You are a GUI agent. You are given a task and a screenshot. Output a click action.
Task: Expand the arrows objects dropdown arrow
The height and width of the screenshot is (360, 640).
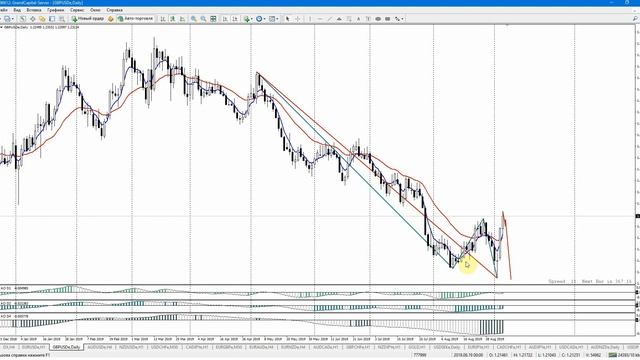[x=403, y=19]
